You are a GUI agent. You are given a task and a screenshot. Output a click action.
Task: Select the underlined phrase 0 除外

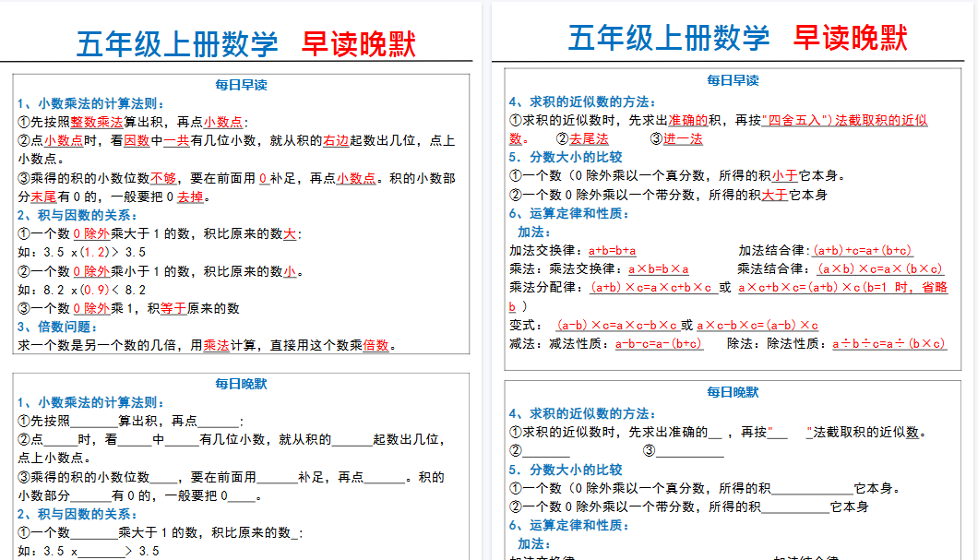coord(89,232)
